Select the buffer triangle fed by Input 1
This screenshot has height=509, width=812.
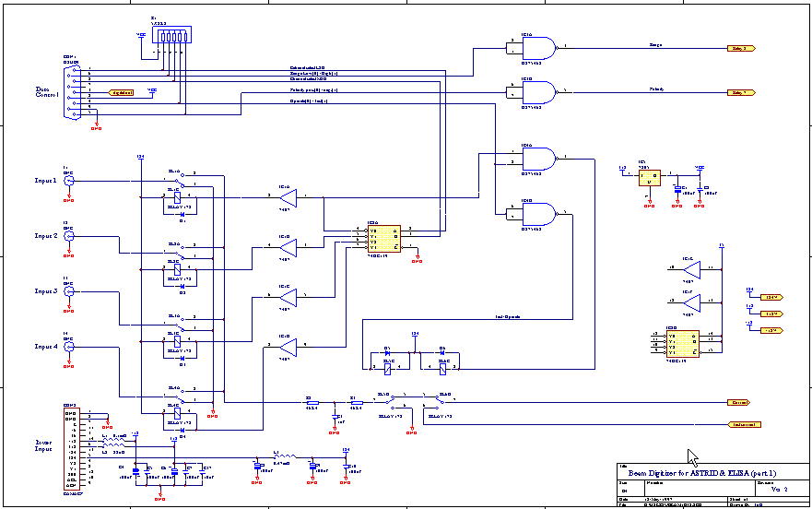coord(289,197)
